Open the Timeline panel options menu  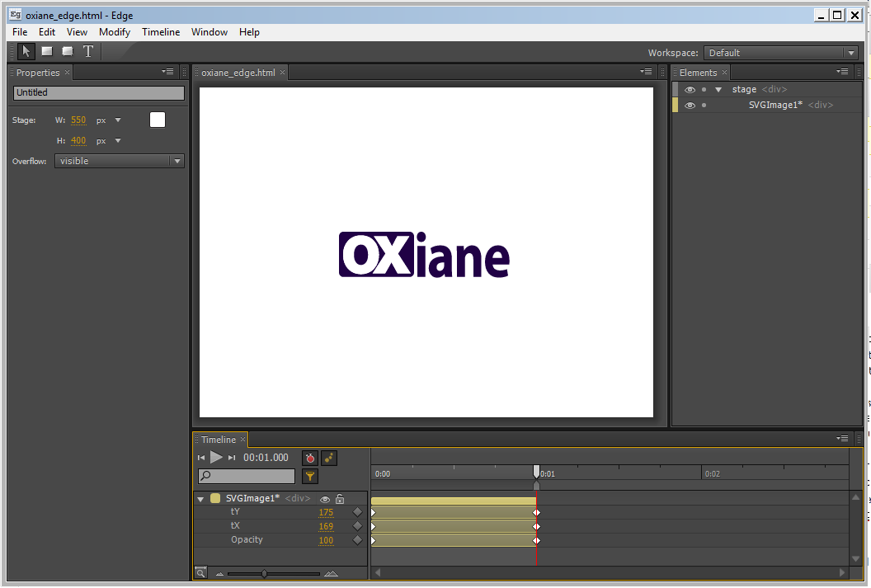pyautogui.click(x=842, y=439)
